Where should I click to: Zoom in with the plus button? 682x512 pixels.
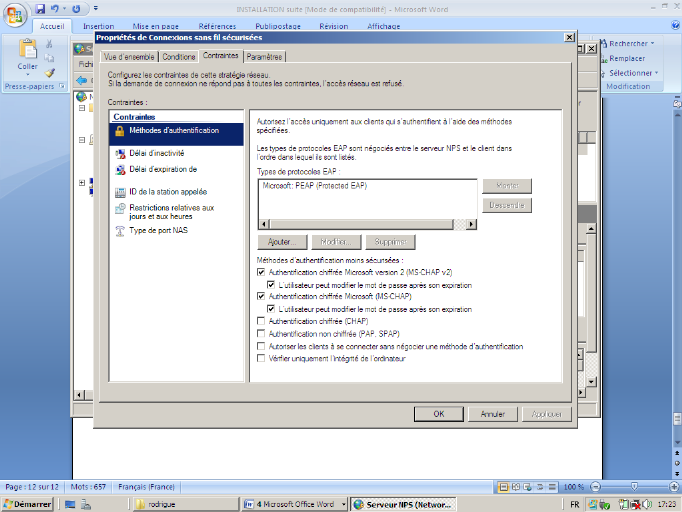pyautogui.click(x=674, y=487)
